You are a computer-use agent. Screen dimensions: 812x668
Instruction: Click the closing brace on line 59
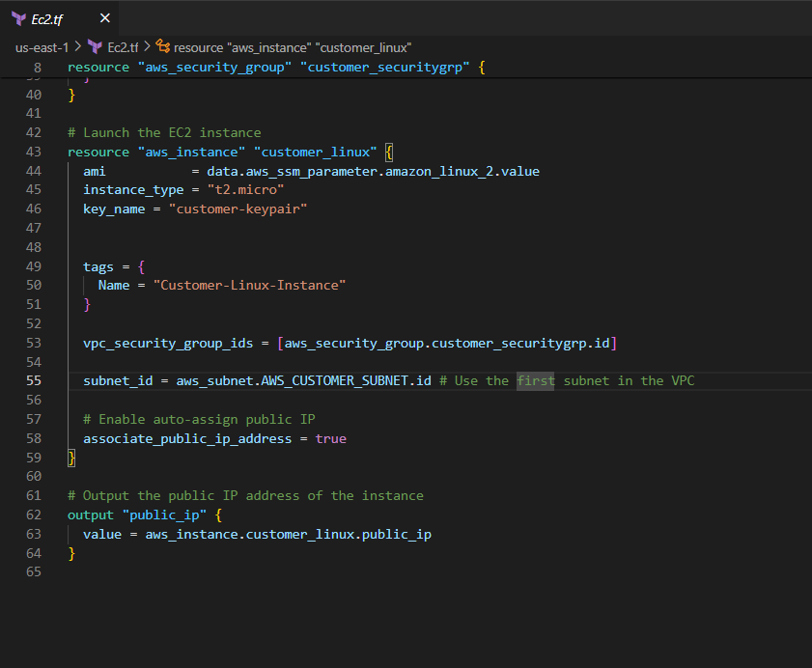point(71,458)
